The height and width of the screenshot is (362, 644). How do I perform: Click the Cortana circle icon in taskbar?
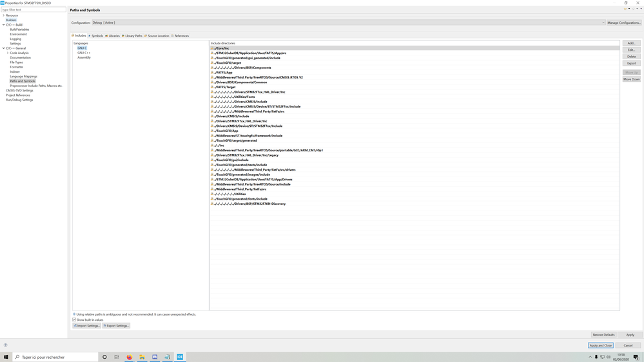(x=104, y=357)
